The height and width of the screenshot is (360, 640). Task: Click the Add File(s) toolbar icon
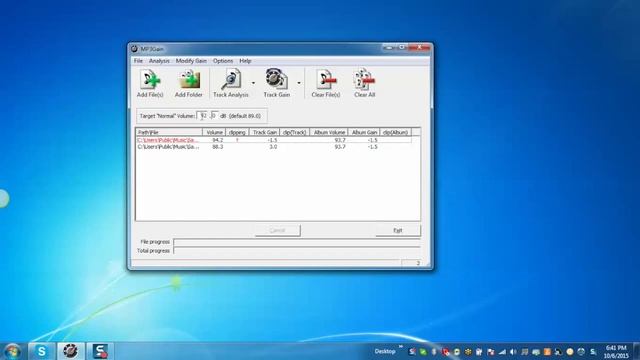pos(150,83)
